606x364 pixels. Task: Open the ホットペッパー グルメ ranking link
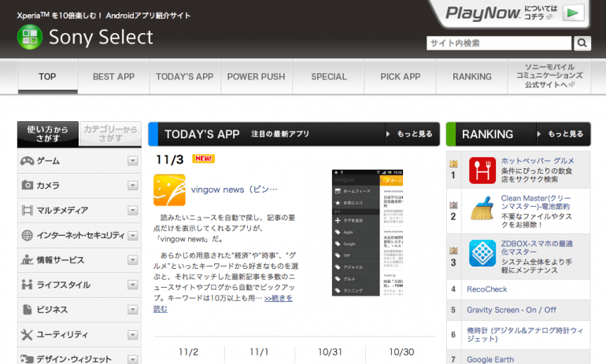coord(538,160)
